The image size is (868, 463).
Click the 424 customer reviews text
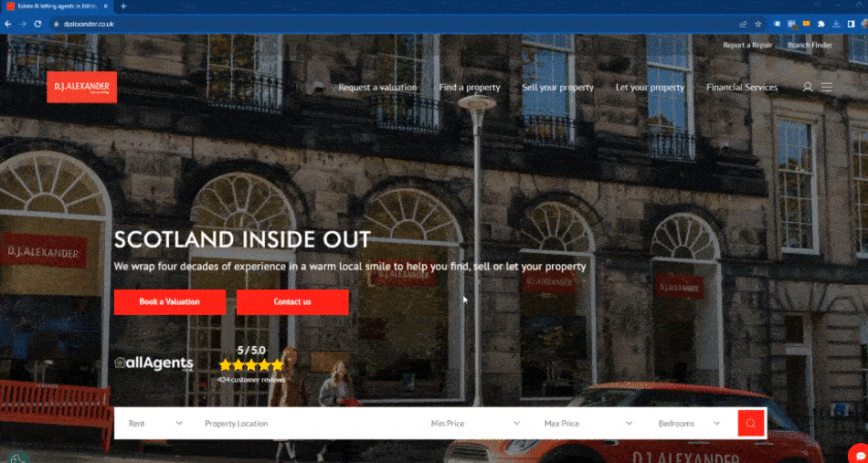pyautogui.click(x=251, y=380)
